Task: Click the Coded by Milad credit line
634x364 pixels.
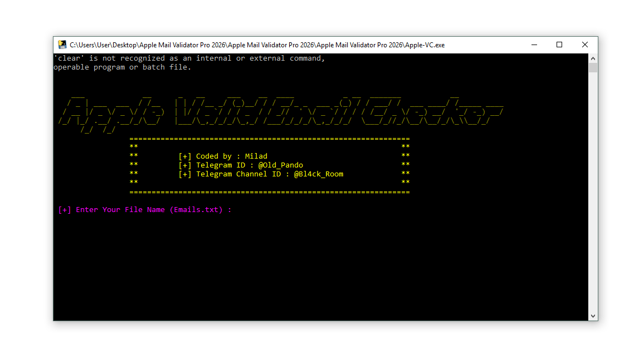Action: pyautogui.click(x=223, y=156)
